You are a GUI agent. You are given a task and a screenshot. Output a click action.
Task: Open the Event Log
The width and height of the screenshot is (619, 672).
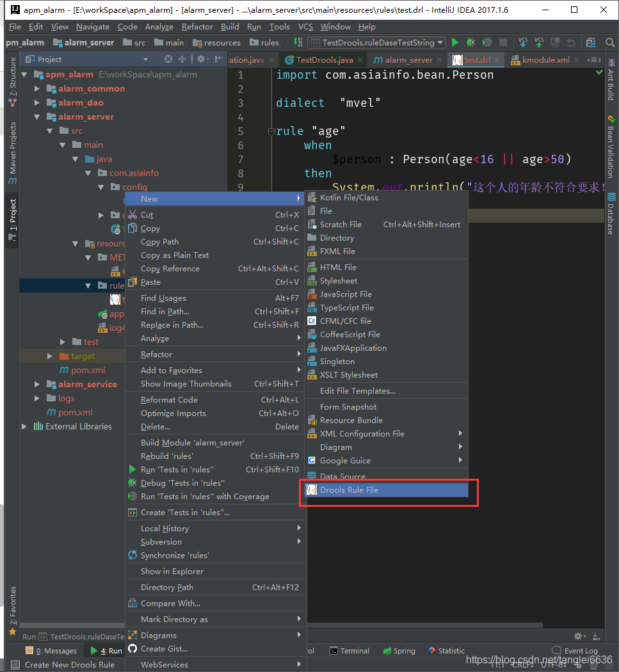pyautogui.click(x=575, y=651)
